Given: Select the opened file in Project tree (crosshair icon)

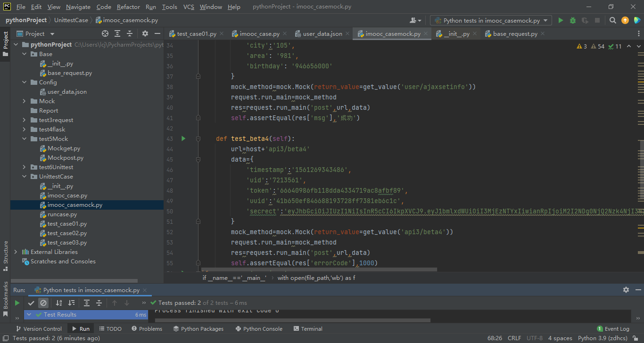Looking at the screenshot, I should point(105,33).
